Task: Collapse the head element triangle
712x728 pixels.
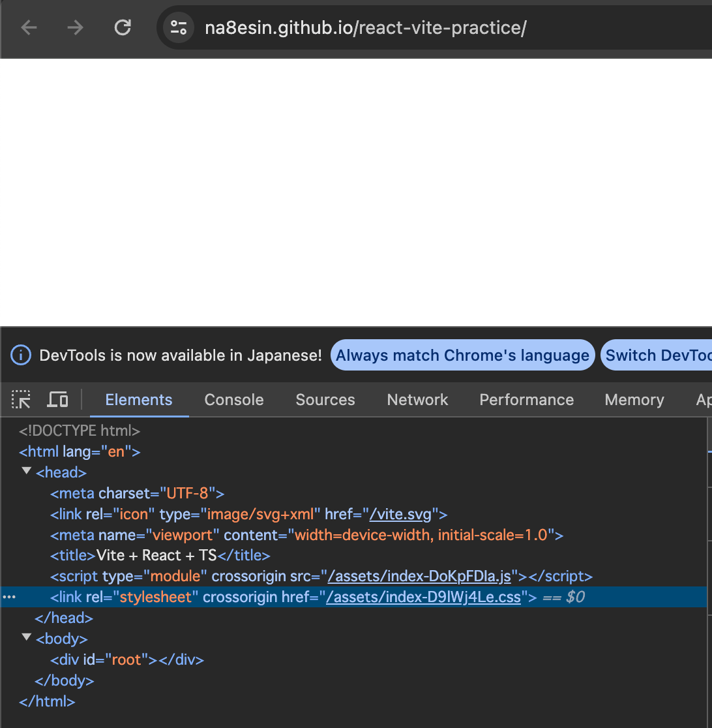Action: coord(27,471)
